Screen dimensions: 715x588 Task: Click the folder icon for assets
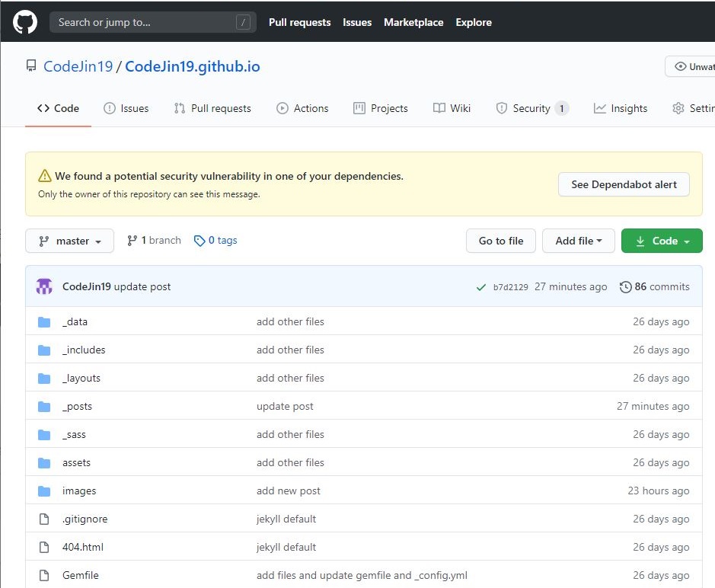coord(44,463)
